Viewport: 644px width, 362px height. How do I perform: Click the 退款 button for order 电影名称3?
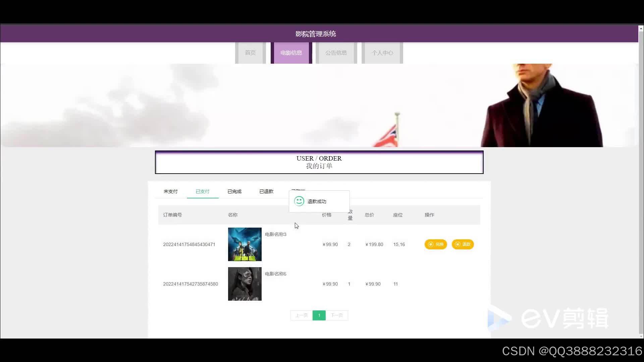[x=463, y=244]
